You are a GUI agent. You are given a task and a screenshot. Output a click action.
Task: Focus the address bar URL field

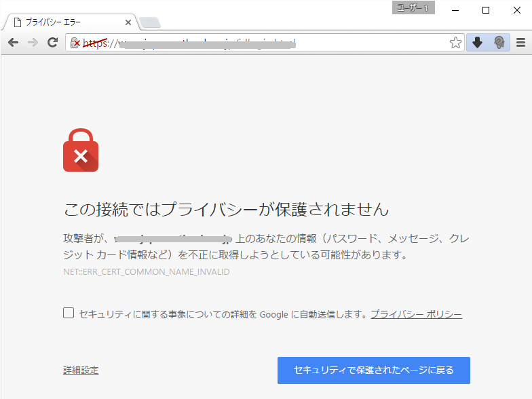(x=265, y=43)
